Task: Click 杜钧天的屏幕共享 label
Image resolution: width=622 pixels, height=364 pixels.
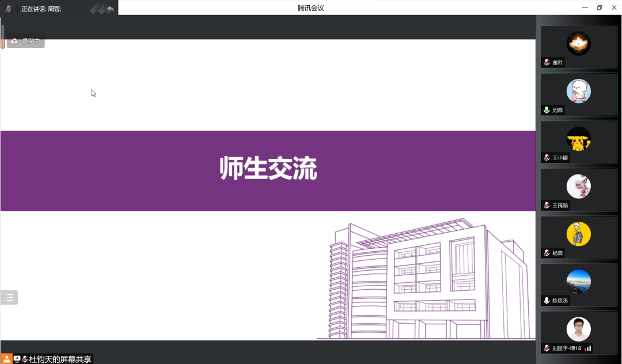Action: (x=60, y=359)
